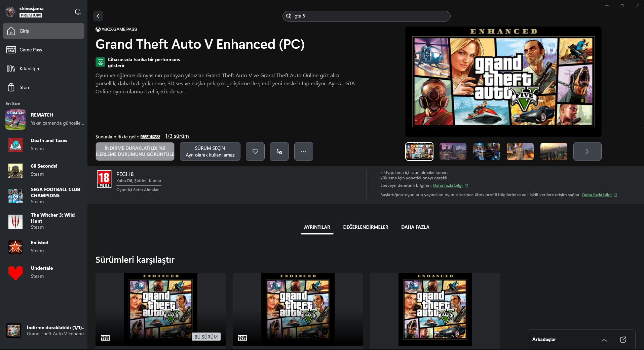Open external link icon after Ebeveyn denetimi

point(466,186)
